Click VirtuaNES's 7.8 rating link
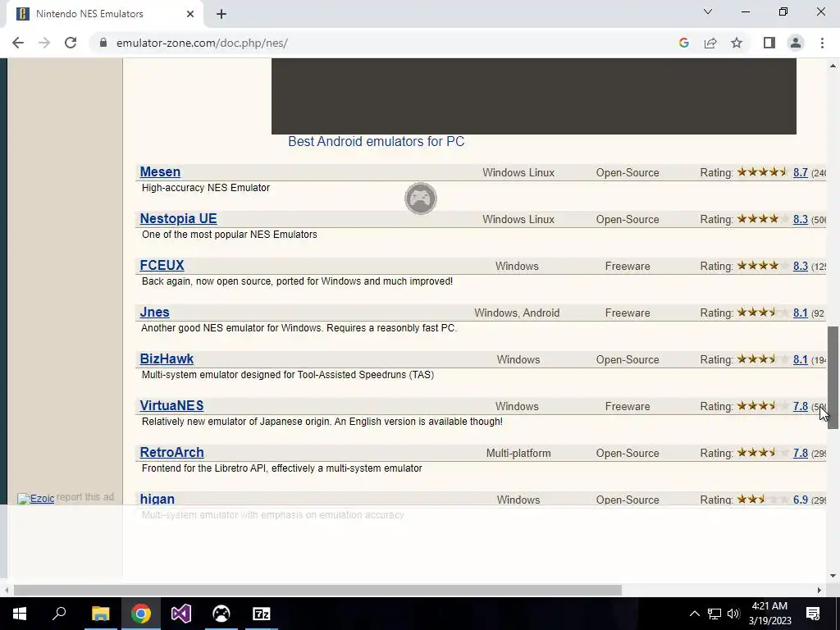The image size is (840, 630). pyautogui.click(x=801, y=406)
